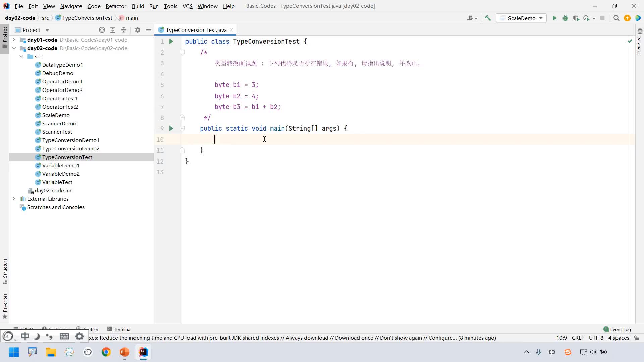Run with coverage icon in toolbar

point(576,18)
